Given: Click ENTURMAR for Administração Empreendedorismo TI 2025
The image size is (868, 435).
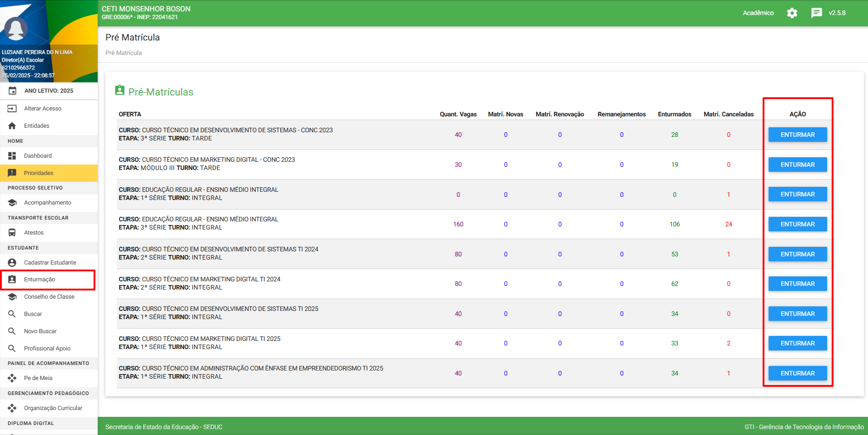Looking at the screenshot, I should [x=797, y=373].
